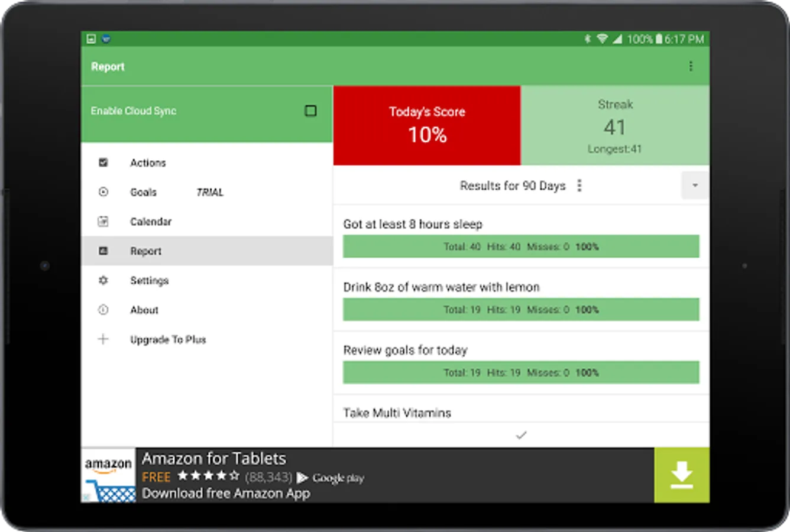Tap the Today's Score red tile
The image size is (790, 532).
[x=427, y=125]
